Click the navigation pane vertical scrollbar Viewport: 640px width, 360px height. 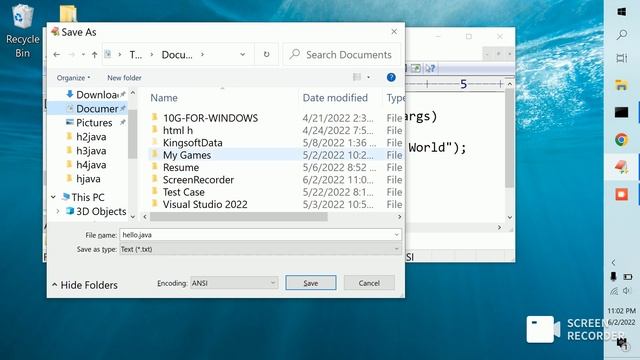point(133,134)
